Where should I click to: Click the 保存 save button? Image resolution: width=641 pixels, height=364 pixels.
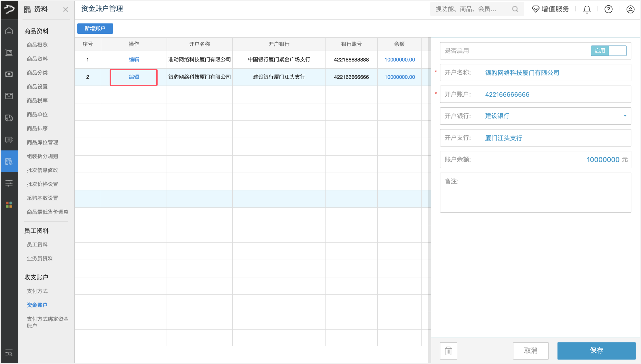coord(596,351)
